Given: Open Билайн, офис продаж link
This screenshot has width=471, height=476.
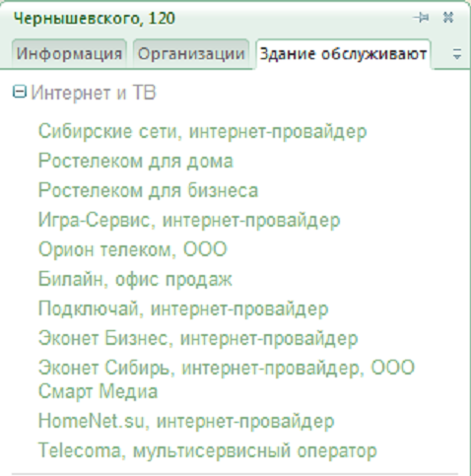Looking at the screenshot, I should coord(135,279).
